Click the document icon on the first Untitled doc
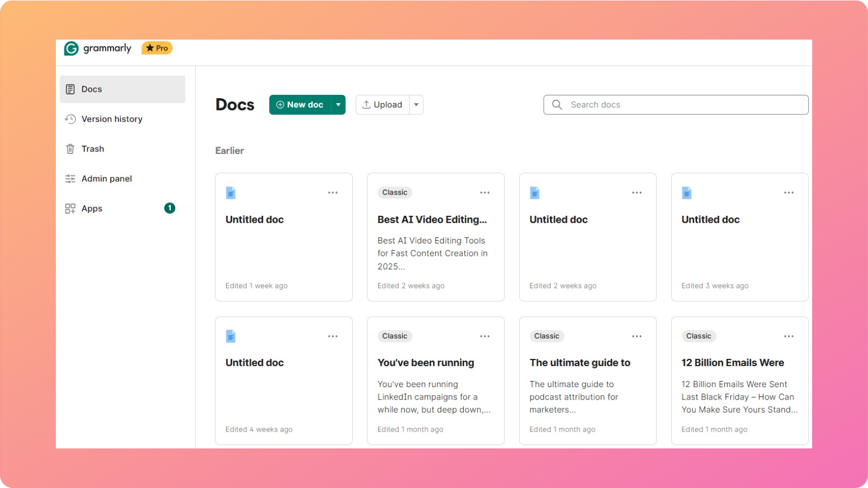 [x=231, y=192]
